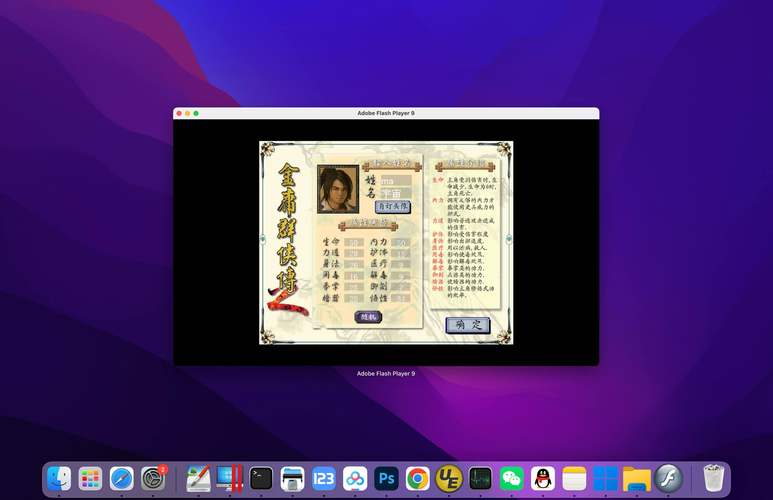Open Activity Monitor from the Dock
Image resolution: width=773 pixels, height=500 pixels.
pos(480,478)
